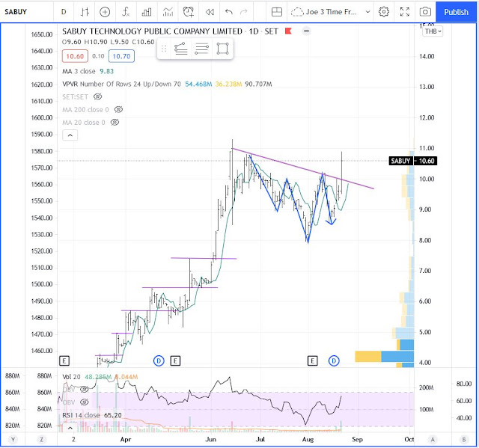479x448 pixels.
Task: Open the layout setup grid icon
Action: 277,12
